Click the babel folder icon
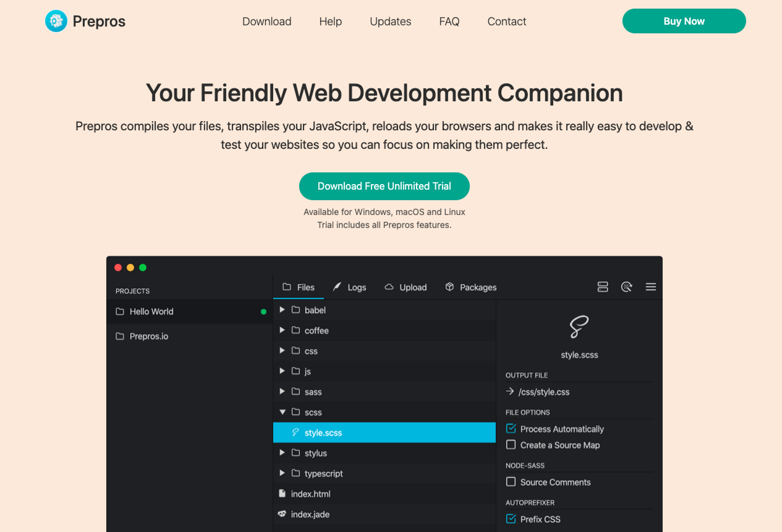Viewport: 782px width, 532px height. pyautogui.click(x=296, y=309)
